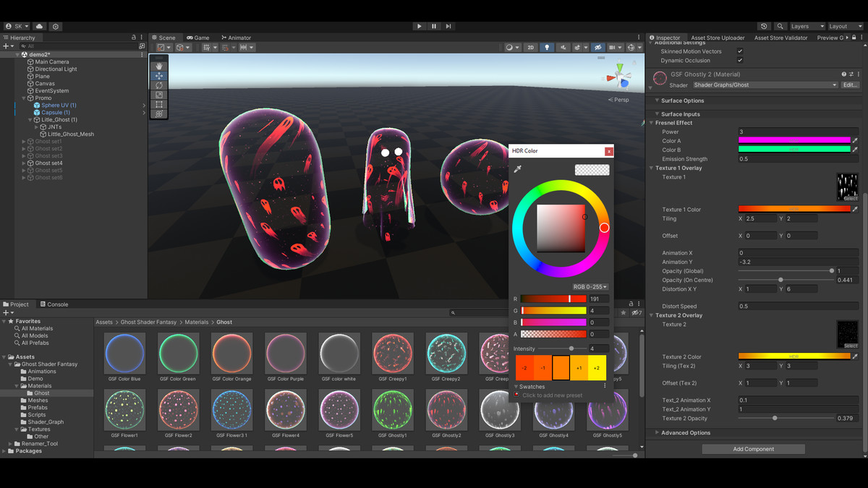Open the RGB 0-255 color mode dropdown
The width and height of the screenshot is (868, 488).
pyautogui.click(x=591, y=286)
